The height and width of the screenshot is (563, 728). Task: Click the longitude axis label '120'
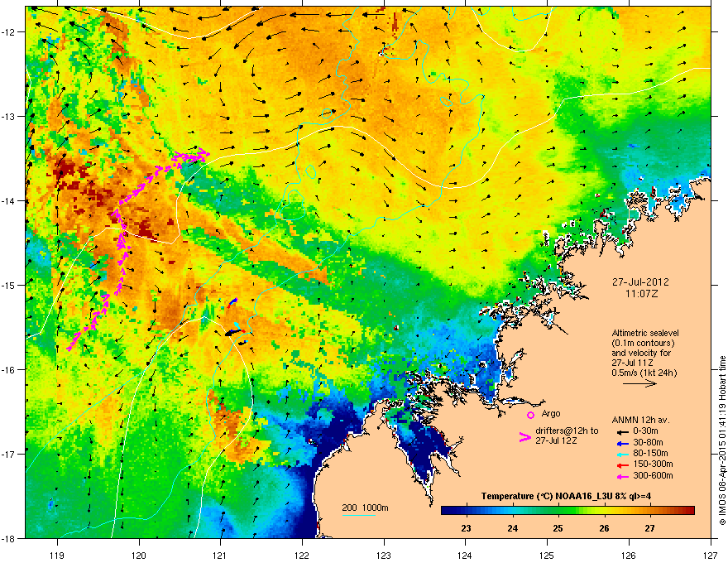pyautogui.click(x=139, y=555)
